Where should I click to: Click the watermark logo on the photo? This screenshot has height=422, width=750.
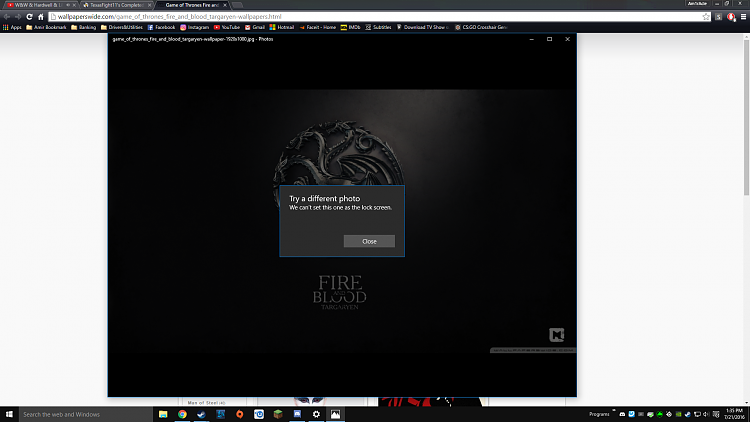point(556,334)
